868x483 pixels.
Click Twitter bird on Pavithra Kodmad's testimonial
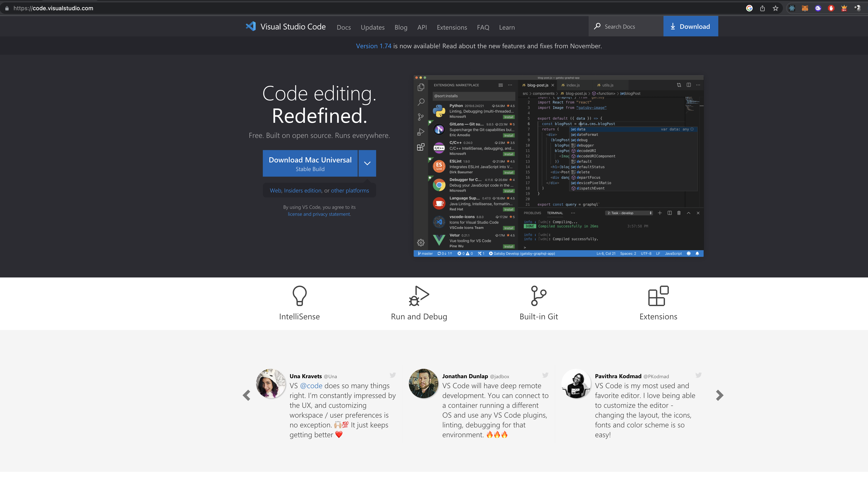click(698, 375)
